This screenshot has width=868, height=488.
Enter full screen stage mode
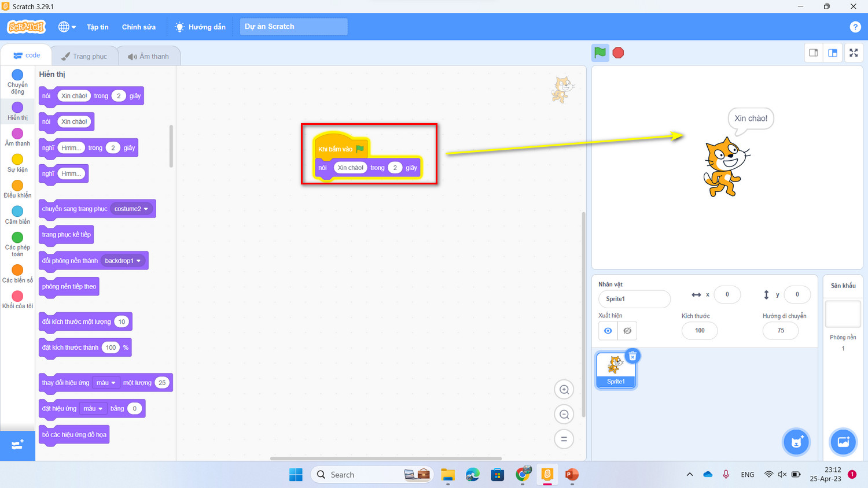(854, 53)
